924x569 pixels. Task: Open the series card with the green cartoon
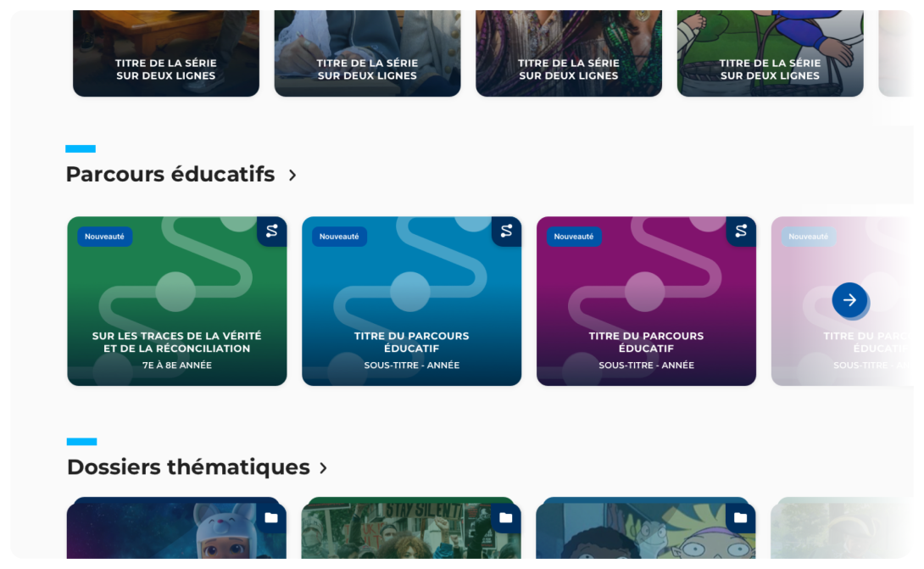pyautogui.click(x=771, y=53)
